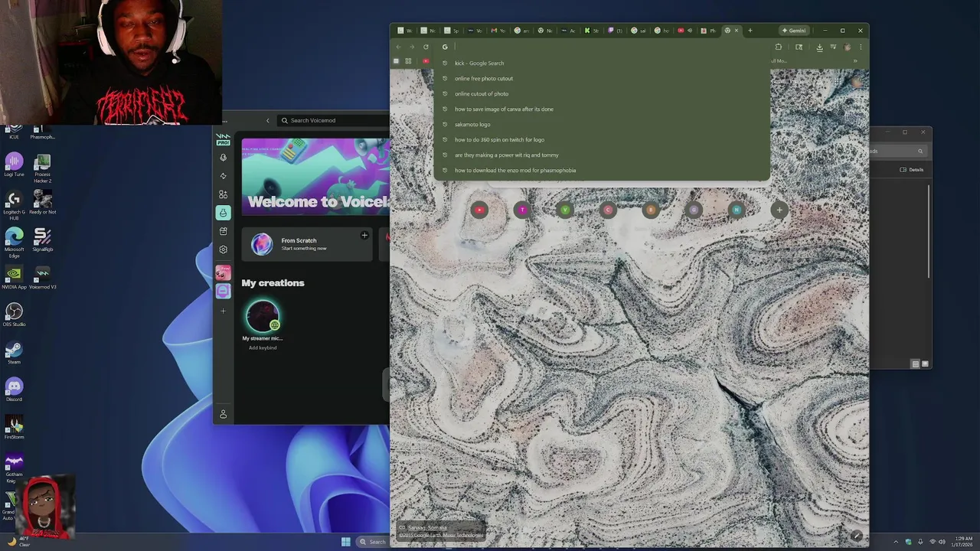Select the pink face voice shortcut in Voicemod sidebar
The width and height of the screenshot is (980, 551).
(x=223, y=272)
